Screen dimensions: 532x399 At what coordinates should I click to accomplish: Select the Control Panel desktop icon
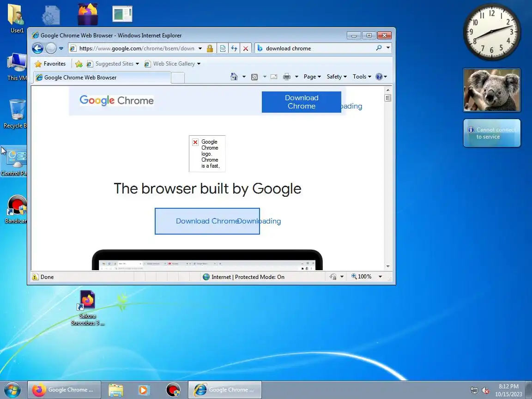(14, 162)
